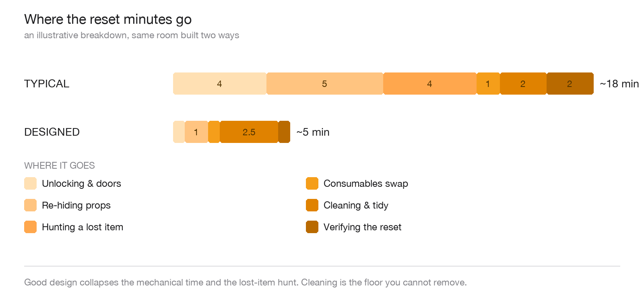Select the Designed bar's 2.5 cleaning segment
Screen dimensions: 644x306
pyautogui.click(x=249, y=132)
